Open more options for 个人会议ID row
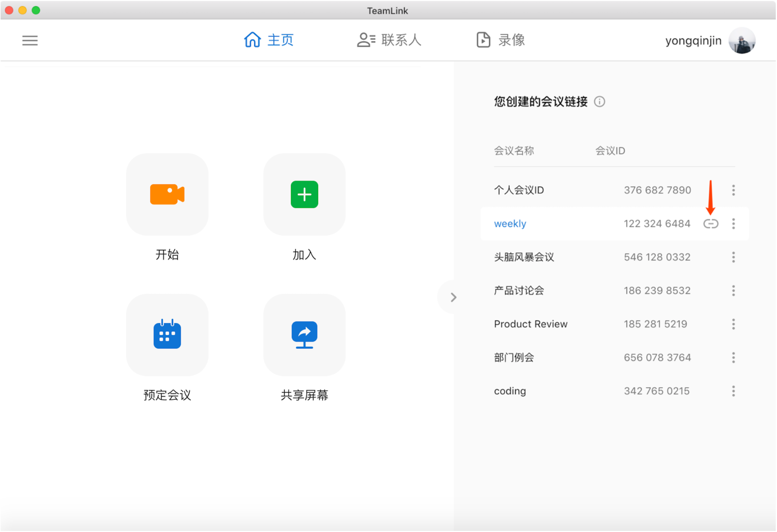777x532 pixels. point(734,190)
